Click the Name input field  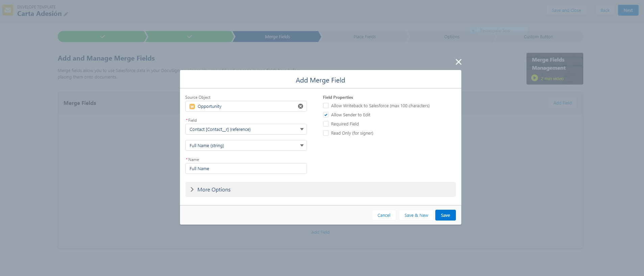coord(246,168)
